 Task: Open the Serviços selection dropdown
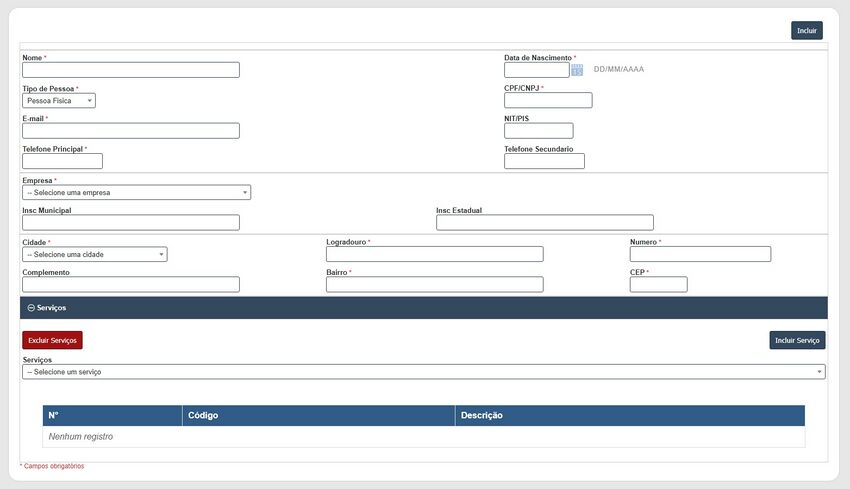pos(424,372)
